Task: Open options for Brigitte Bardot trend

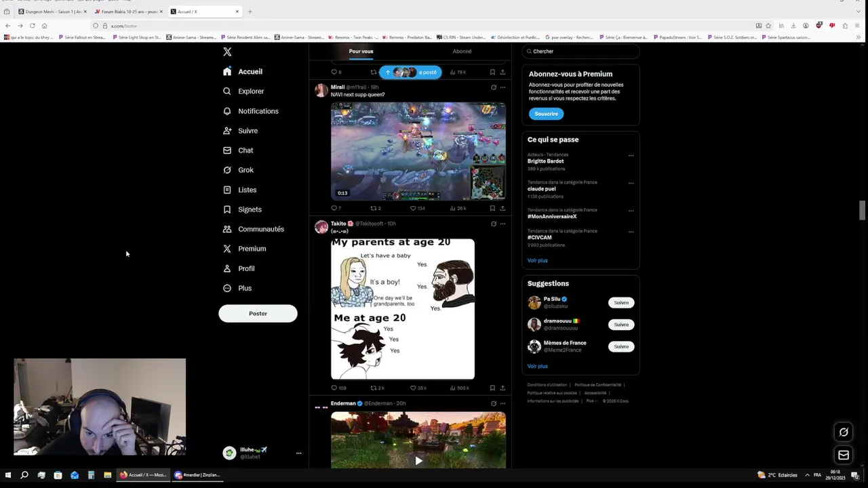Action: coord(631,155)
